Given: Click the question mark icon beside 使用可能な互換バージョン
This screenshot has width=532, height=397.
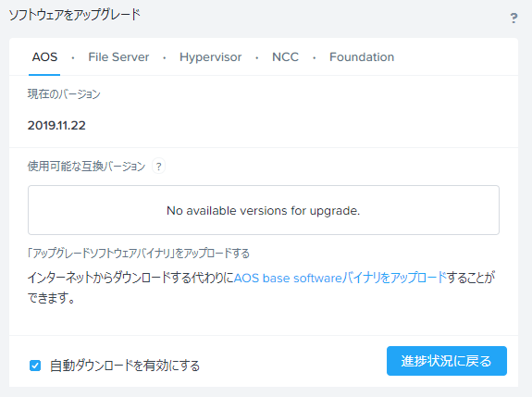Looking at the screenshot, I should [158, 167].
